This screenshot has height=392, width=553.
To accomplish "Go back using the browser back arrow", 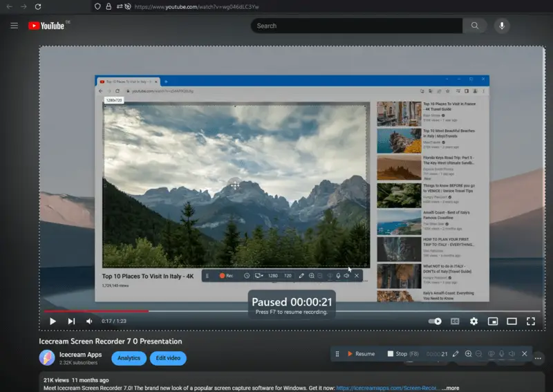I will pos(10,6).
